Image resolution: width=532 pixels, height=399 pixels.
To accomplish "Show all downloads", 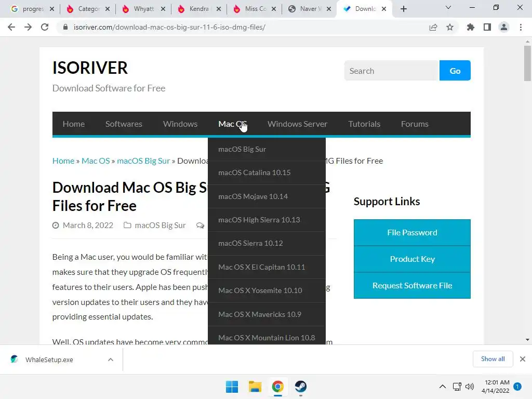I will [x=493, y=359].
